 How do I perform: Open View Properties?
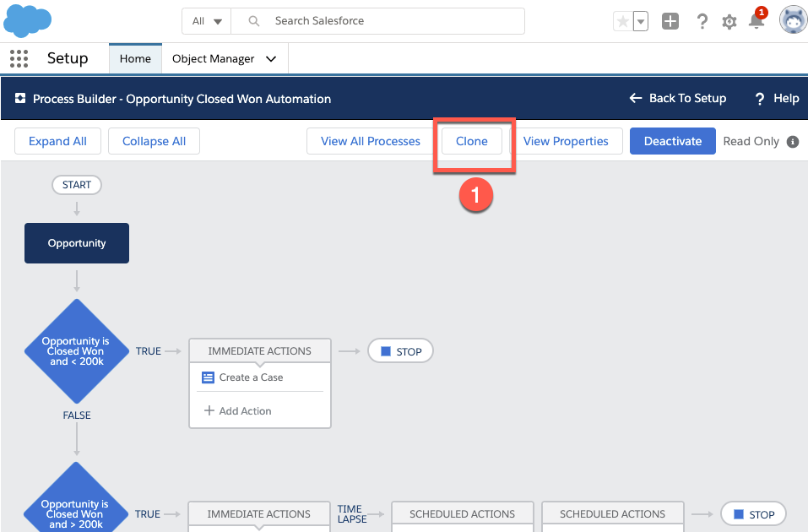point(566,141)
